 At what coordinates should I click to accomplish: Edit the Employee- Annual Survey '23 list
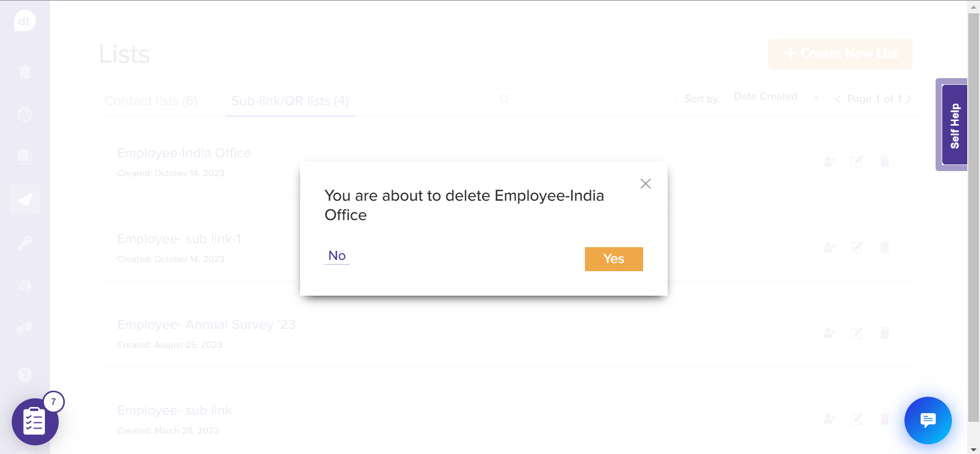856,333
